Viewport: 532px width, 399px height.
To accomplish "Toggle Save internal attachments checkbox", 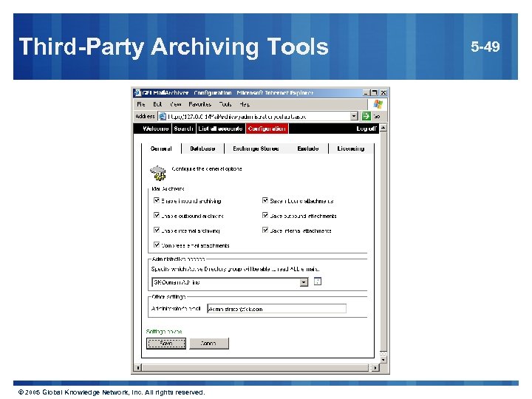I will coord(265,231).
